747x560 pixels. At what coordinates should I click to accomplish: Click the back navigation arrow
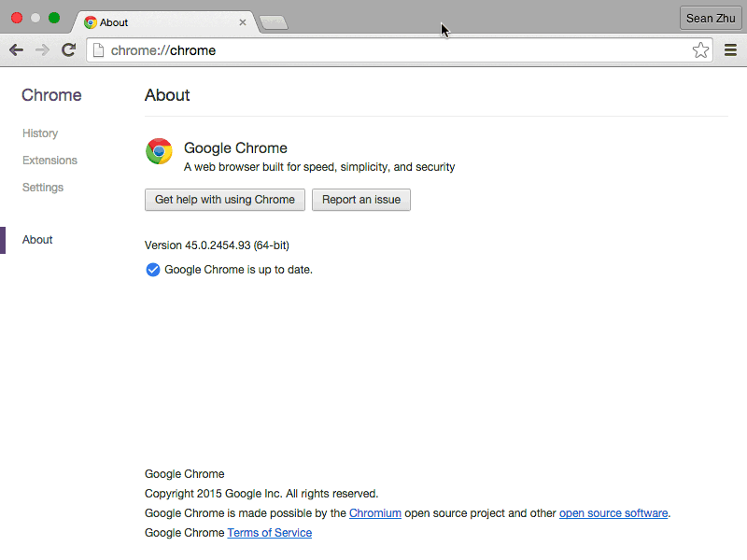point(16,49)
